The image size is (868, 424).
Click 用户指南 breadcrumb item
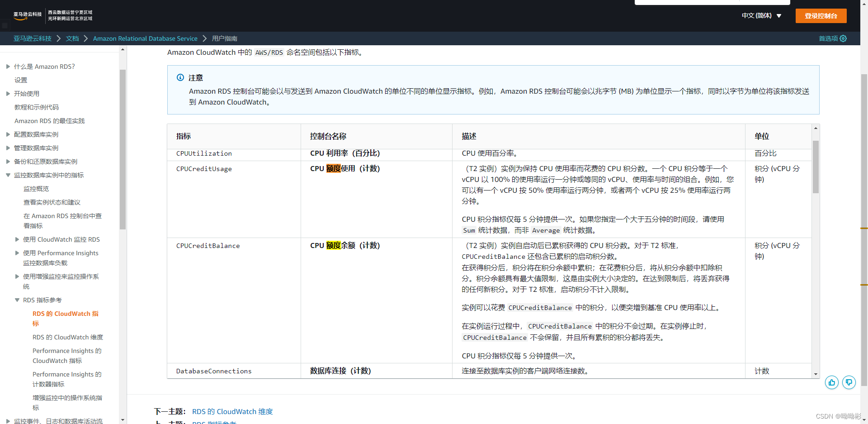[x=225, y=38]
